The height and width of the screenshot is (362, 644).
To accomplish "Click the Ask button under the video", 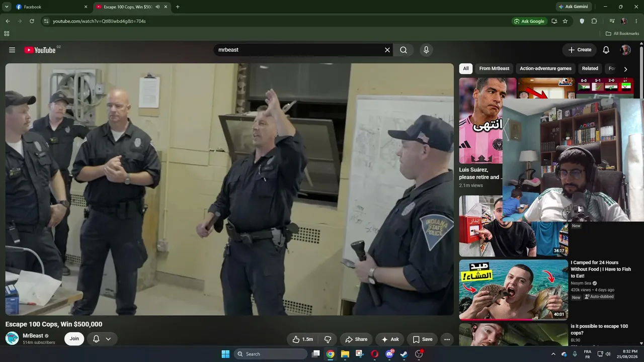I will (390, 339).
